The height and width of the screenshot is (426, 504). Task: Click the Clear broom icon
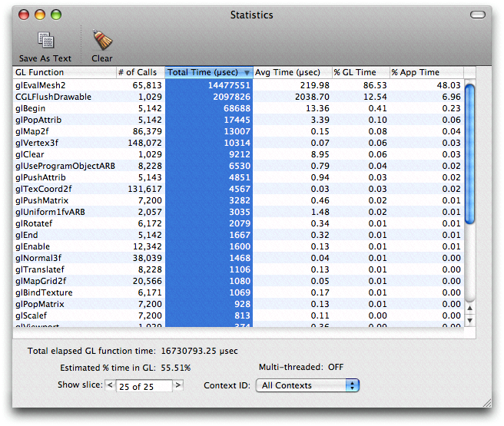(x=101, y=41)
